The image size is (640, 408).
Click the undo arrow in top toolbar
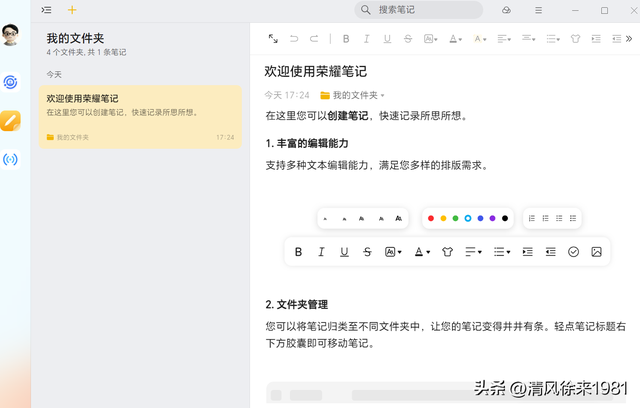coord(294,39)
